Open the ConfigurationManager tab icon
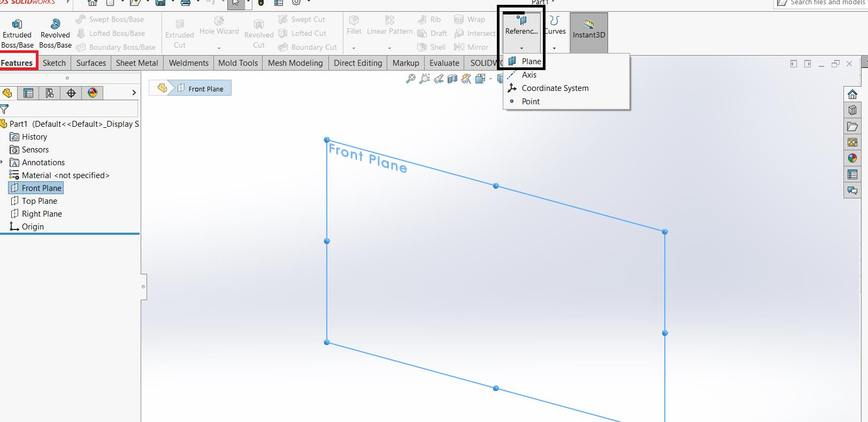The image size is (868, 422). [50, 93]
